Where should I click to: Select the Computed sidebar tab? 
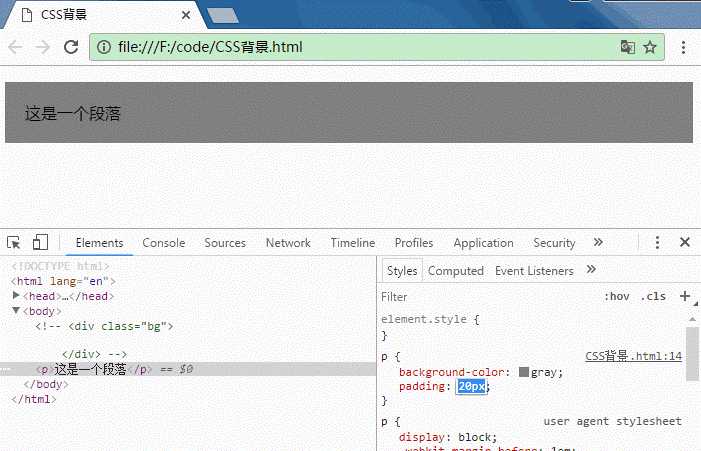[456, 271]
